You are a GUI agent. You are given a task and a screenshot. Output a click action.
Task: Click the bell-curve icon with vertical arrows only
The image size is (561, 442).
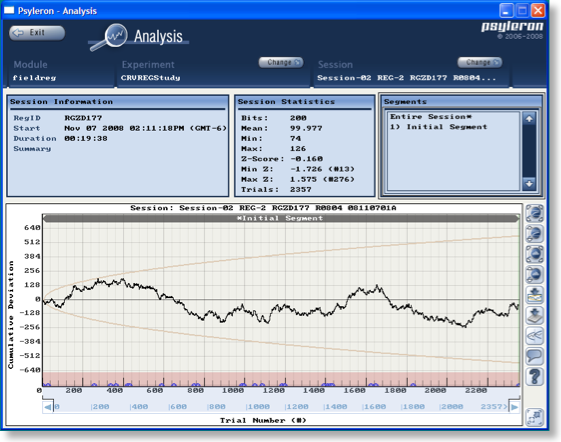click(535, 275)
